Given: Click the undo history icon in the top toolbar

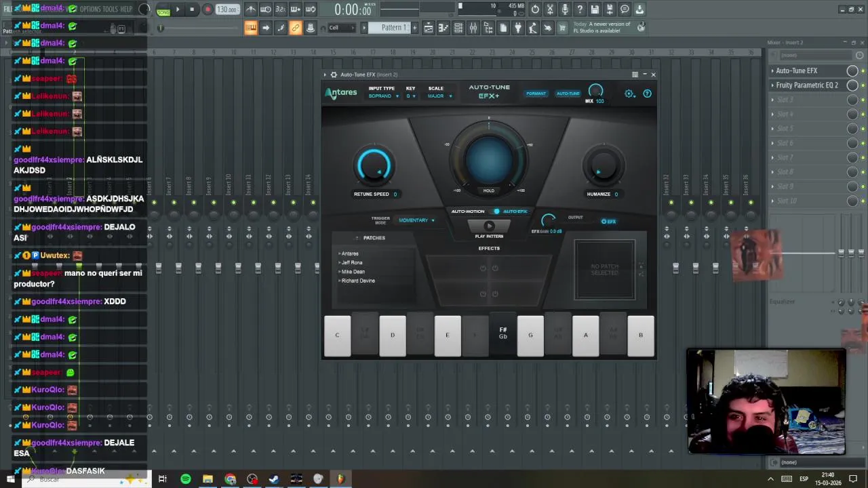Looking at the screenshot, I should 535,9.
